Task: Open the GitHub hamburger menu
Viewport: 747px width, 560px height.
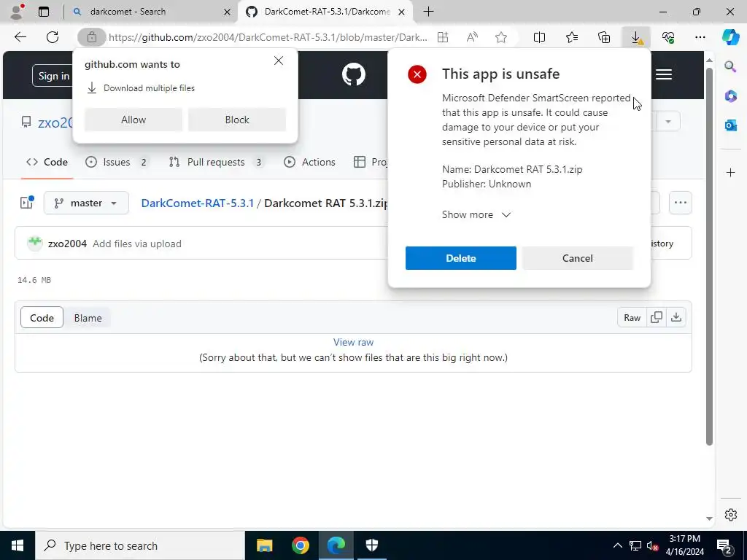Action: pos(664,74)
